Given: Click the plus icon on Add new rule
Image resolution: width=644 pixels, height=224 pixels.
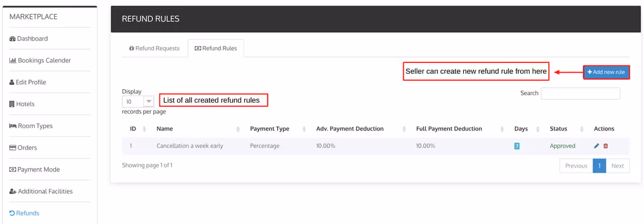Looking at the screenshot, I should [x=589, y=72].
